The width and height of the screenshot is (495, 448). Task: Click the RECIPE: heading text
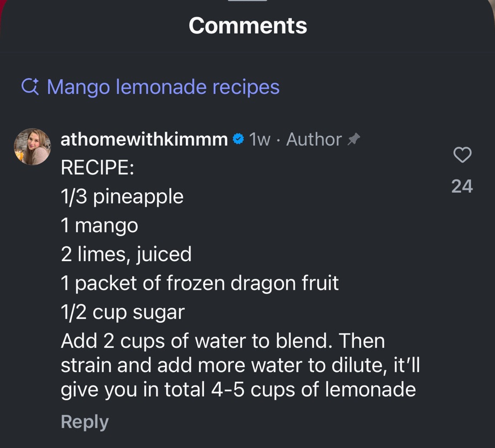pos(97,168)
